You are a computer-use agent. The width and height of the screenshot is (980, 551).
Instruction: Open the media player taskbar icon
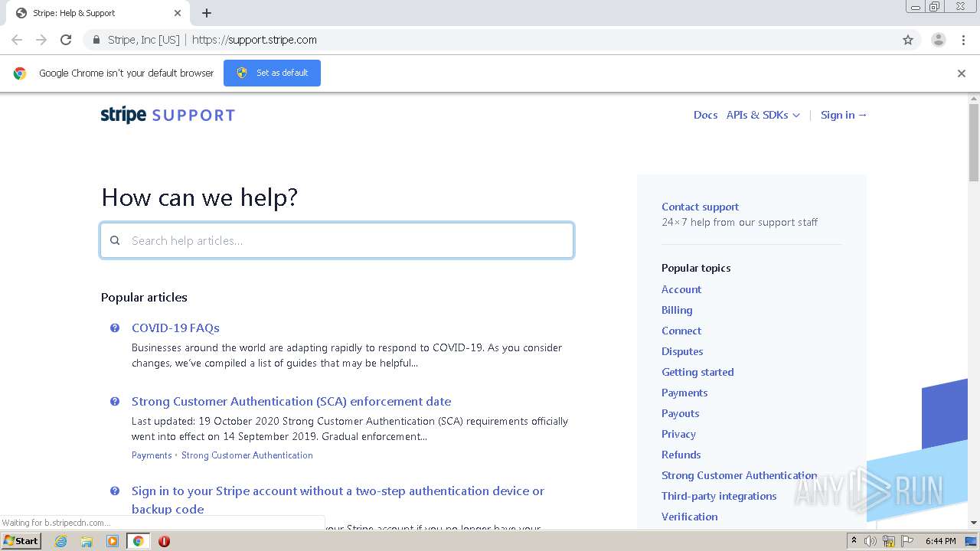coord(113,541)
